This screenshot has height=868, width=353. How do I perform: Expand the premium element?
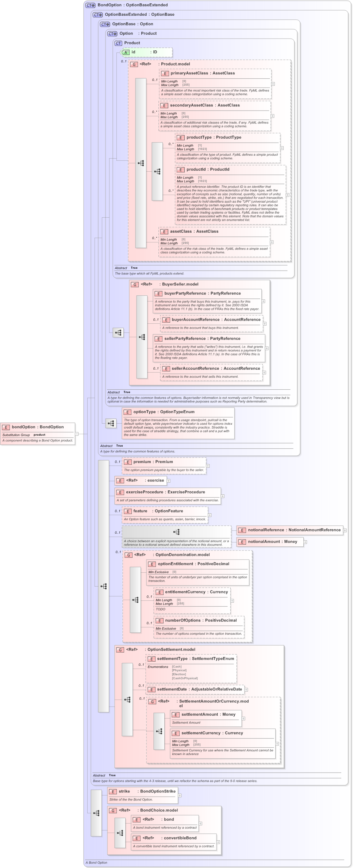208,466
